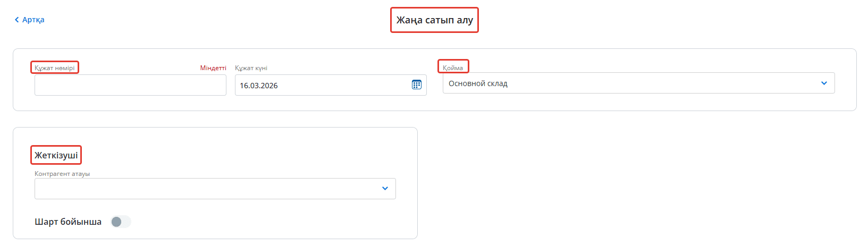
Task: Toggle the Шарт бойынша switch
Action: click(x=120, y=222)
